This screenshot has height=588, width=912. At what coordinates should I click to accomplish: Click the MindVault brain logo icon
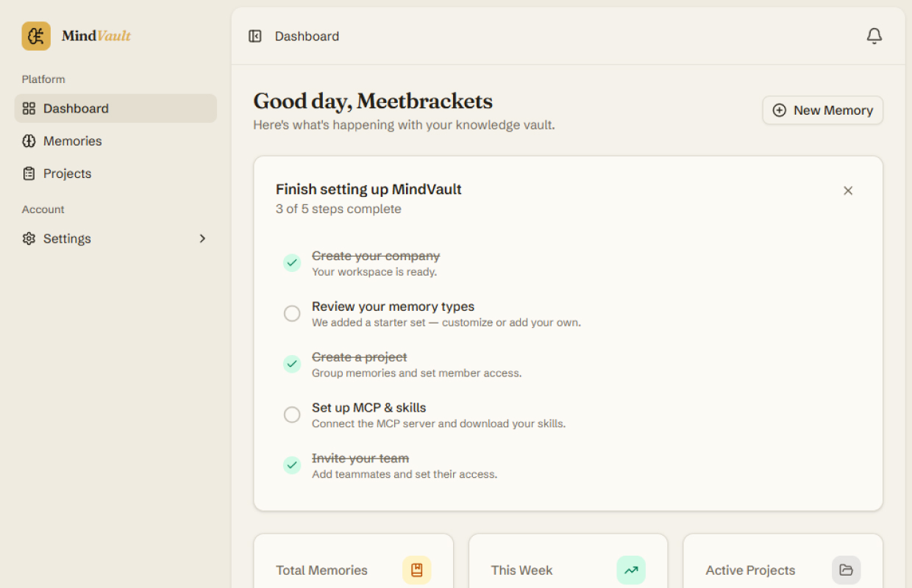[36, 36]
